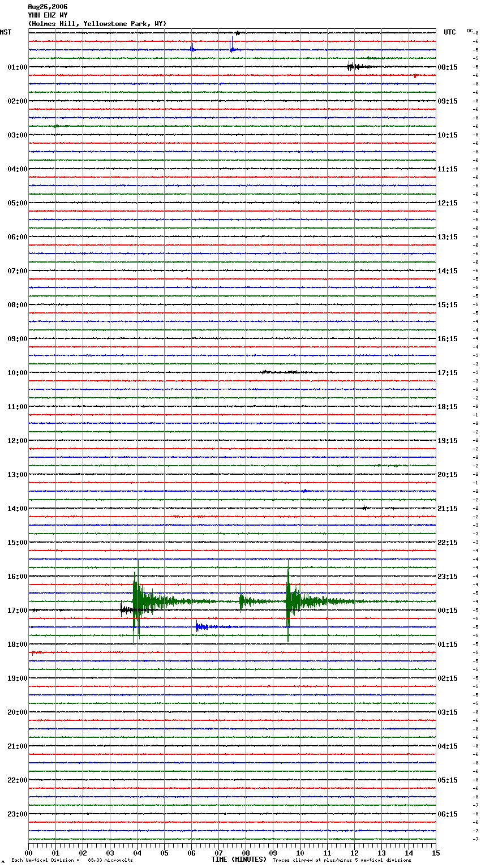Click the "04:15" UTC time label
The width and height of the screenshot is (481, 868).
(x=448, y=746)
